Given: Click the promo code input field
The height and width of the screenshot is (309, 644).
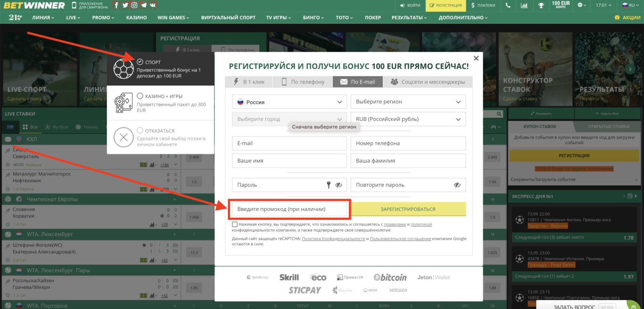Looking at the screenshot, I should (x=289, y=209).
